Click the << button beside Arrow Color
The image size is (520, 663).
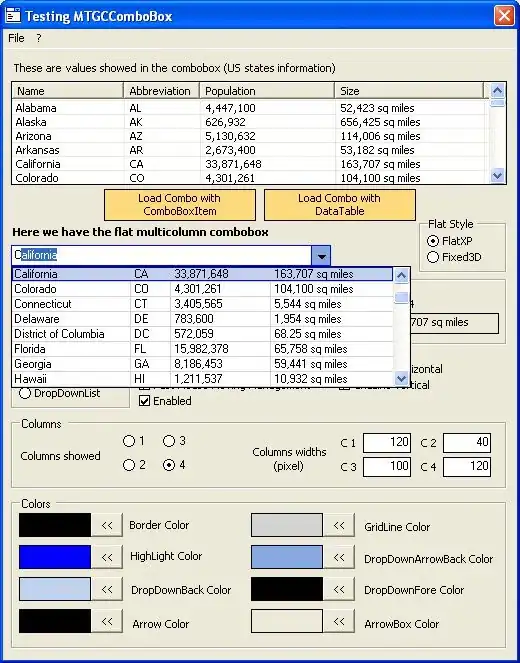[107, 621]
